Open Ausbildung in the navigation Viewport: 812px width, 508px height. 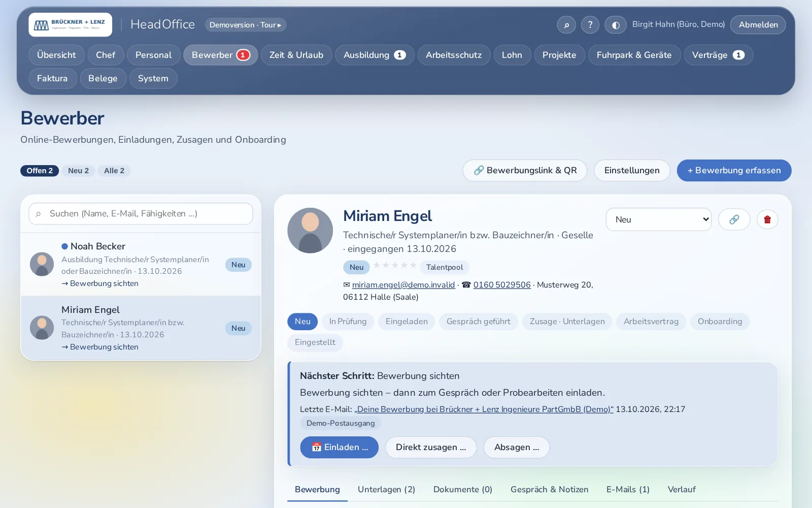point(375,55)
